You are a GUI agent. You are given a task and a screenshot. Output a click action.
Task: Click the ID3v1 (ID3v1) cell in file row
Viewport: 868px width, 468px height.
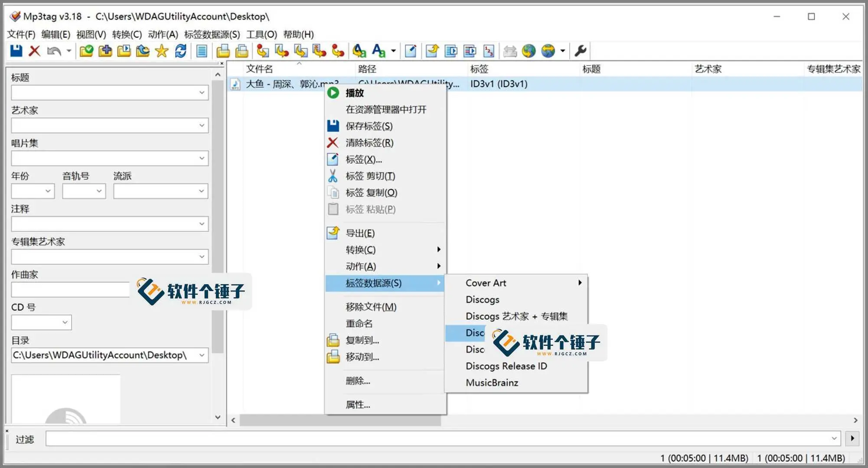499,84
